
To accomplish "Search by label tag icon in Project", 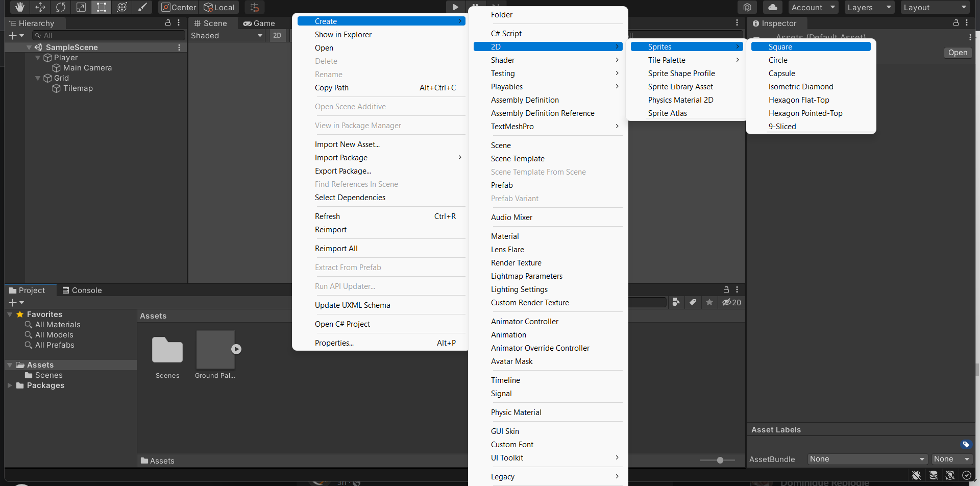I will pyautogui.click(x=693, y=302).
